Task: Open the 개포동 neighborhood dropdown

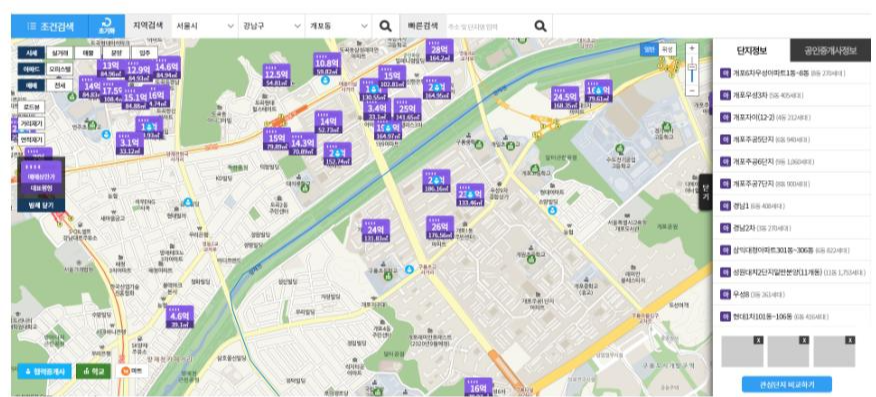Action: [338, 26]
